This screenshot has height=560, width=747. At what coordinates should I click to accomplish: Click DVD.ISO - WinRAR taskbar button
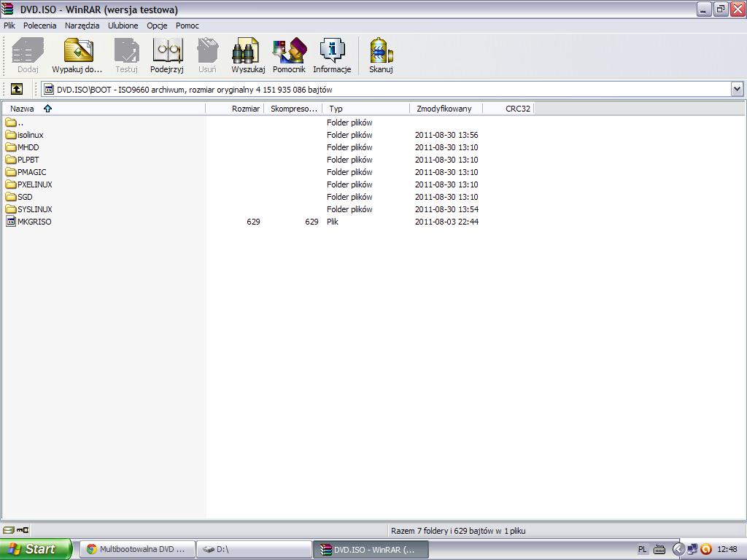[x=371, y=549]
